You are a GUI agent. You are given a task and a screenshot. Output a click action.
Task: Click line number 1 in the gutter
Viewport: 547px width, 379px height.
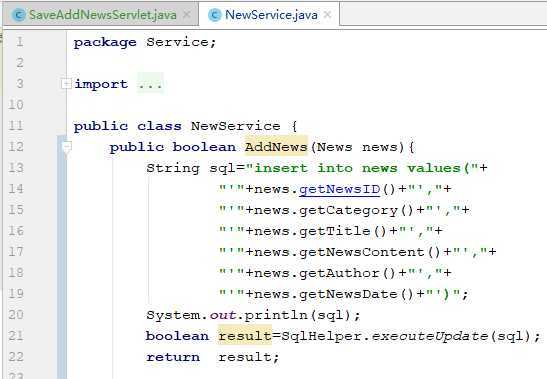click(x=20, y=42)
